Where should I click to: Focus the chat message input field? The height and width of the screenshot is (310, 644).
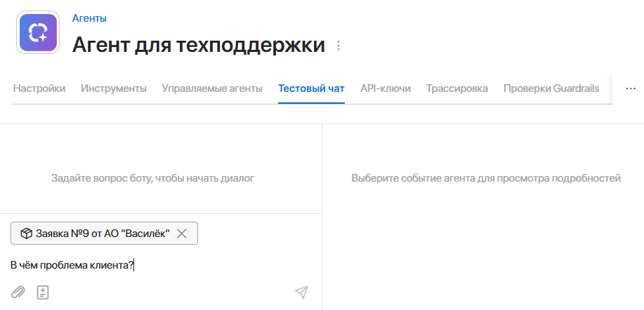point(160,266)
